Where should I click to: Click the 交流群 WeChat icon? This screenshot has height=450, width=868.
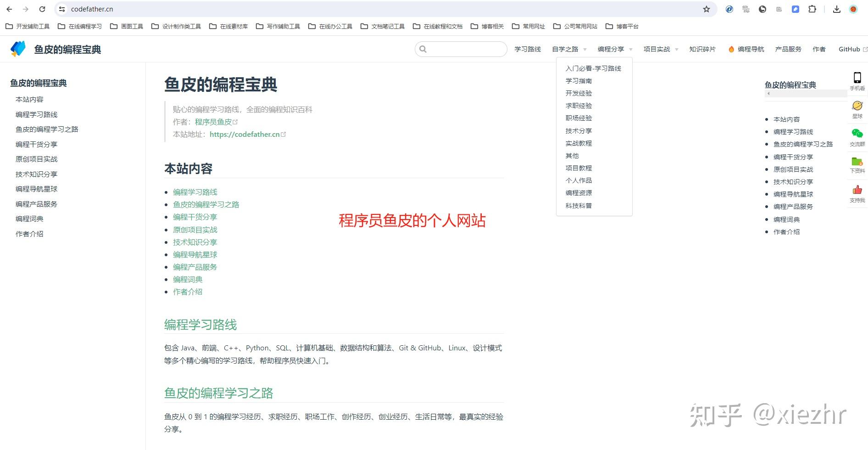pos(857,134)
